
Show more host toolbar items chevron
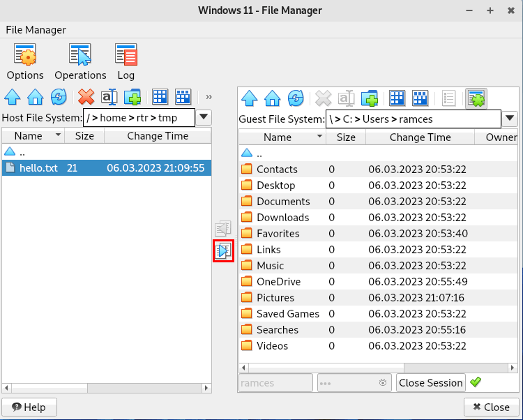(209, 97)
